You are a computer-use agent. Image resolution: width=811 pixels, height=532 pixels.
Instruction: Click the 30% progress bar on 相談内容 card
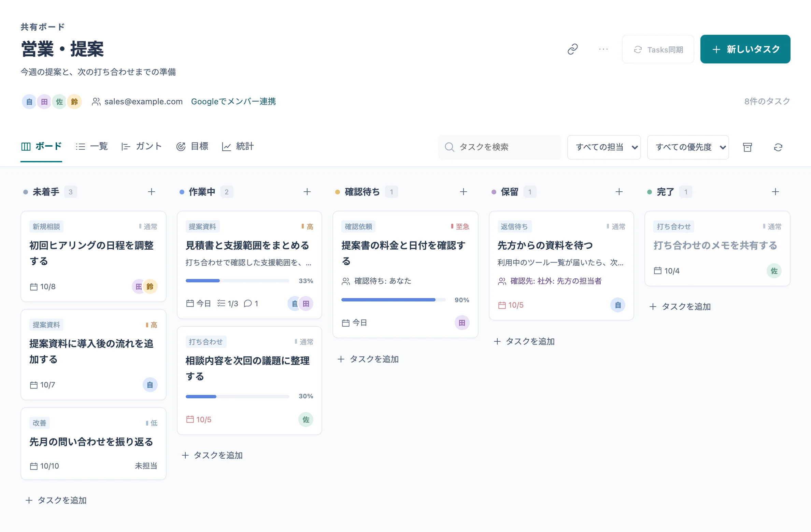[237, 397]
